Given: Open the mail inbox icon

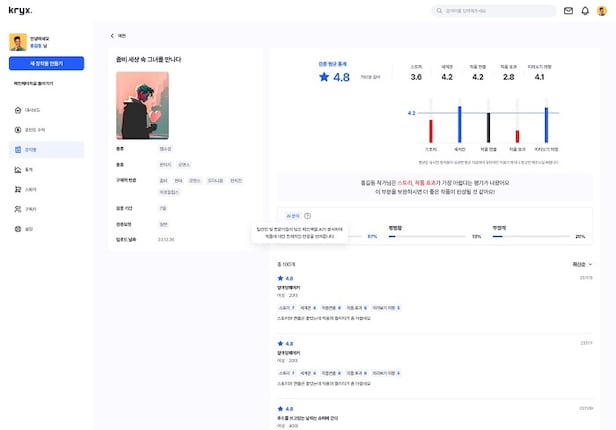Looking at the screenshot, I should [569, 11].
